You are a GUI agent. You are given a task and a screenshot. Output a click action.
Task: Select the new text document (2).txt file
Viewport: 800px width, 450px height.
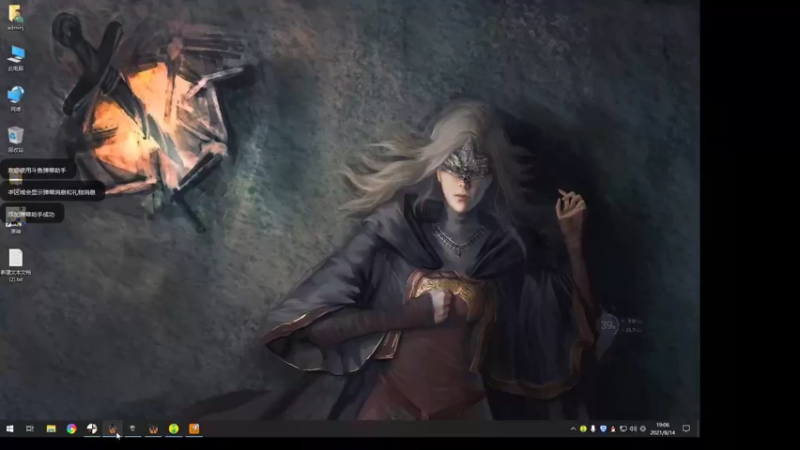point(16,265)
